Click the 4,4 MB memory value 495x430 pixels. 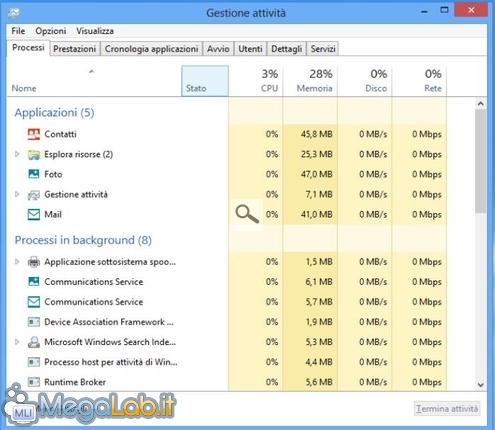[x=319, y=362]
